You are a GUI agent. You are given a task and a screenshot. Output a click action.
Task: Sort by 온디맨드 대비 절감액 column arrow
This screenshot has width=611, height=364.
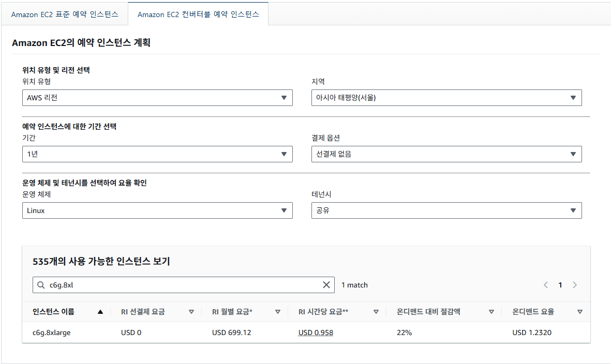[x=491, y=312]
